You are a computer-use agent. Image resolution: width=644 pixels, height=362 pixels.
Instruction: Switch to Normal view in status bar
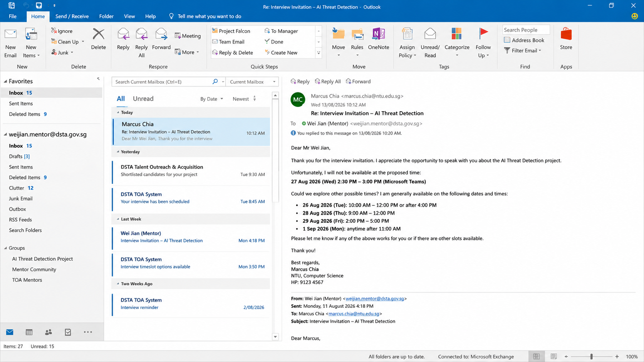point(536,357)
